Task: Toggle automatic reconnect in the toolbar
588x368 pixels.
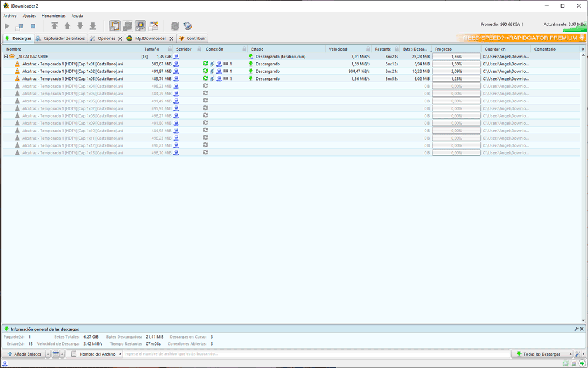Action: pos(128,26)
